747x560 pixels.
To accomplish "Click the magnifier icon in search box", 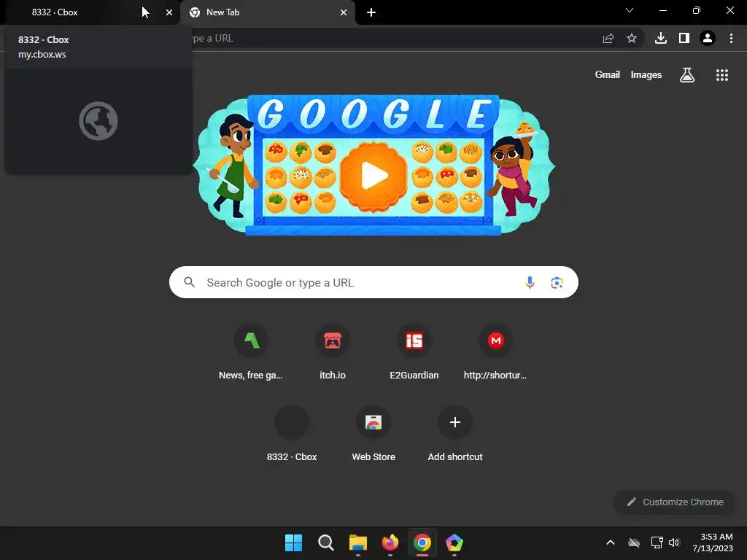I will (x=189, y=282).
